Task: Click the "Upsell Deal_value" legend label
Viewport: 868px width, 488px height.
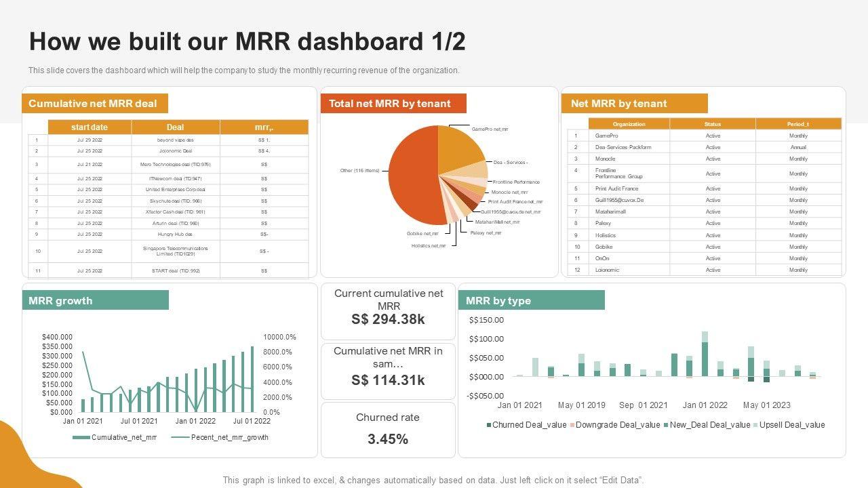Action: [793, 425]
